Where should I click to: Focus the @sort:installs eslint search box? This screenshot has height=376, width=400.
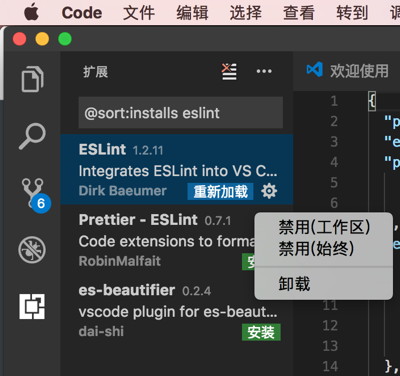click(181, 113)
